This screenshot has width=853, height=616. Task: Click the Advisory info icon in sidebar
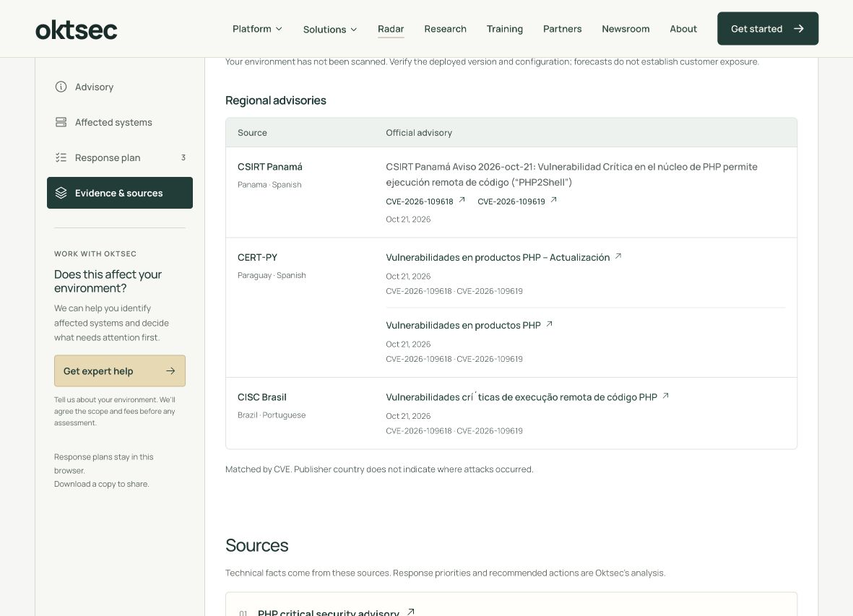[x=61, y=87]
